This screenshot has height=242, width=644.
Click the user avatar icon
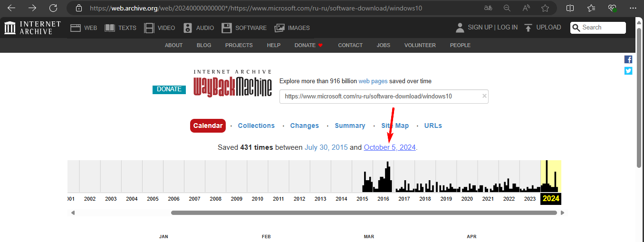pyautogui.click(x=460, y=28)
